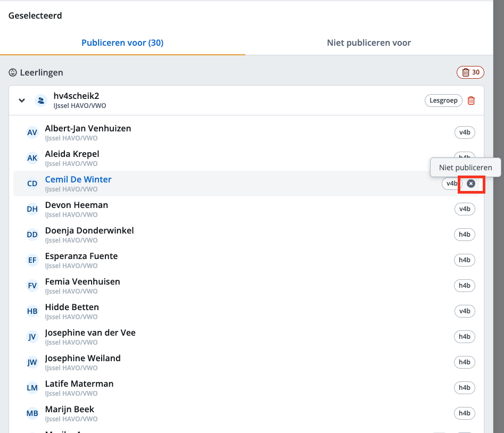Switch to the Publiceren voor (30) tab
This screenshot has height=433, width=504.
[122, 43]
